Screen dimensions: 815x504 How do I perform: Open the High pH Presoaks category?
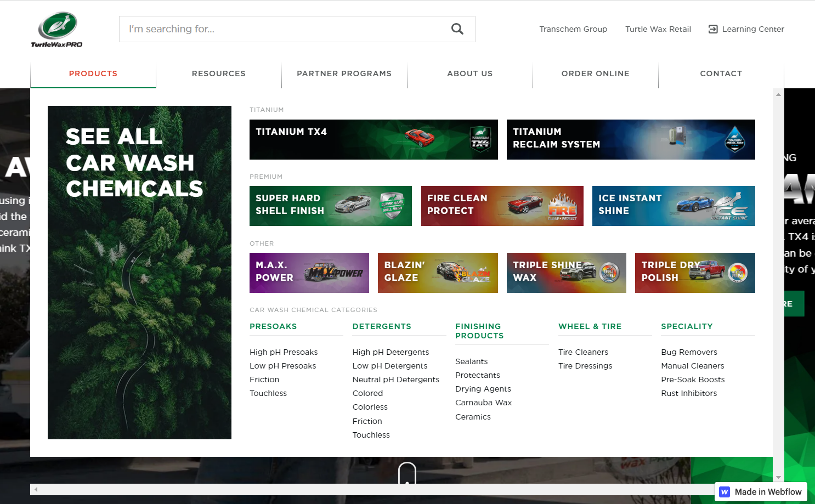pyautogui.click(x=284, y=352)
